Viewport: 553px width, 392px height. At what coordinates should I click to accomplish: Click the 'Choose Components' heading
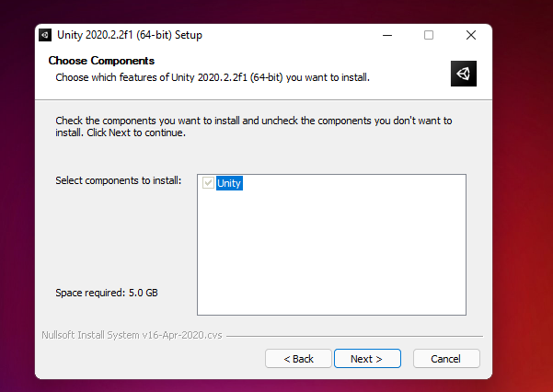101,61
